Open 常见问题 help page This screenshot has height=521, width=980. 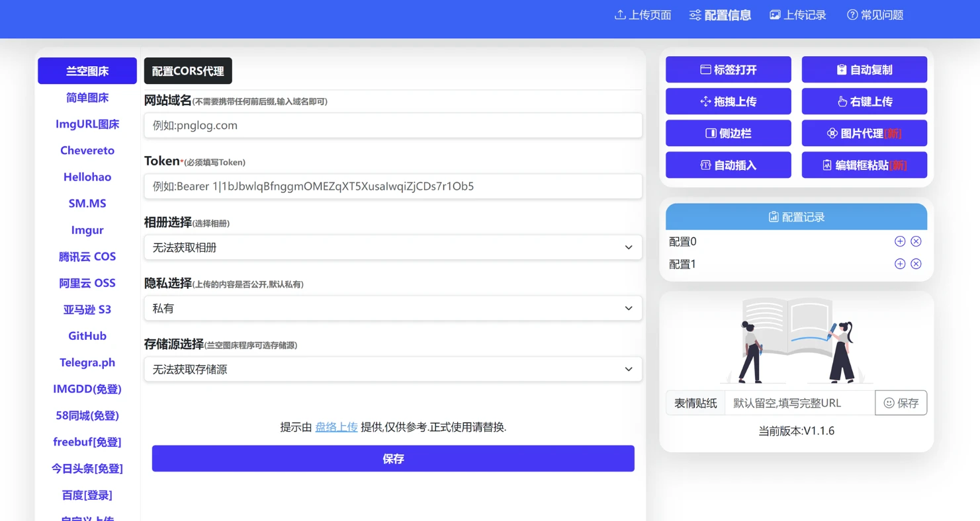pyautogui.click(x=875, y=15)
